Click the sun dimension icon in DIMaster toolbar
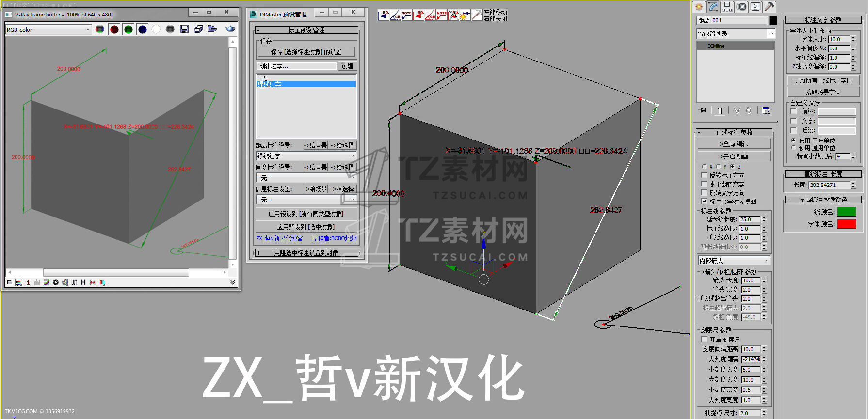 click(x=465, y=16)
